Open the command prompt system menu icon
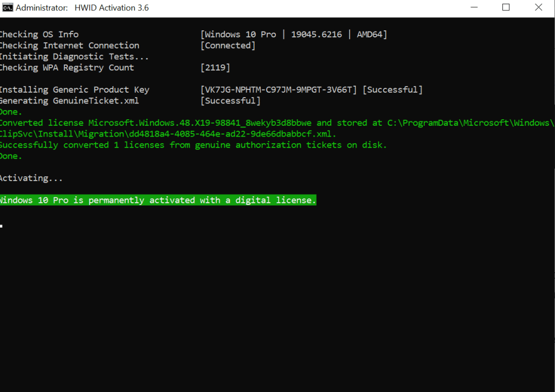The width and height of the screenshot is (555, 392). [7, 8]
